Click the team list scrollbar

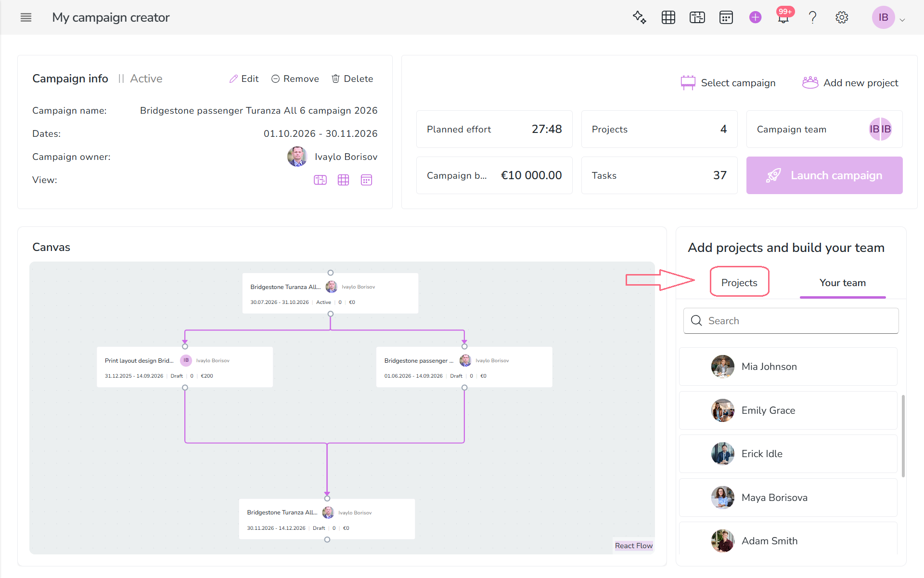tap(903, 436)
